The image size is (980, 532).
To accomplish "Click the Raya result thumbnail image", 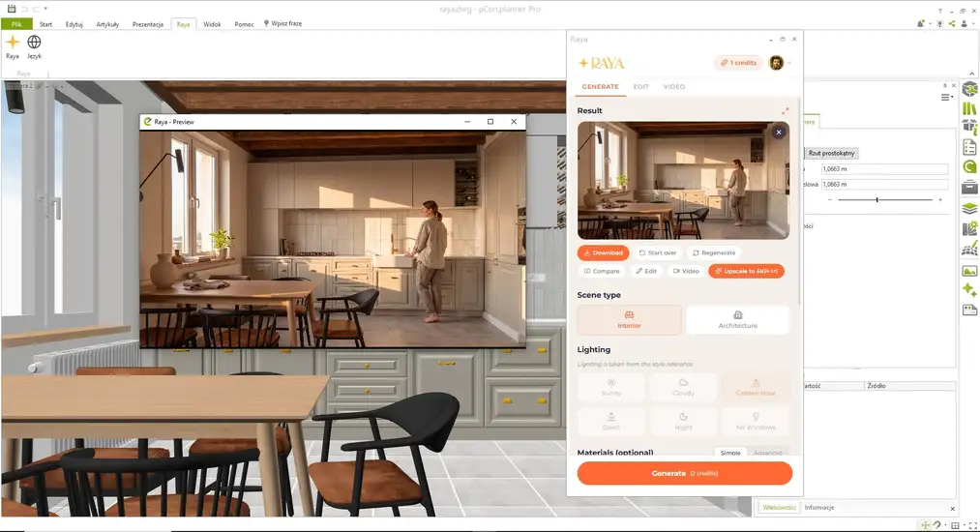I will tap(683, 180).
